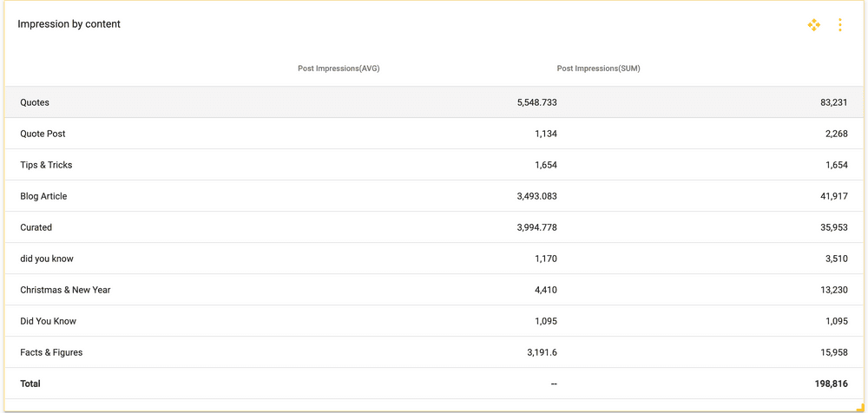
Task: Click the 198,816 total sum value
Action: click(x=830, y=383)
